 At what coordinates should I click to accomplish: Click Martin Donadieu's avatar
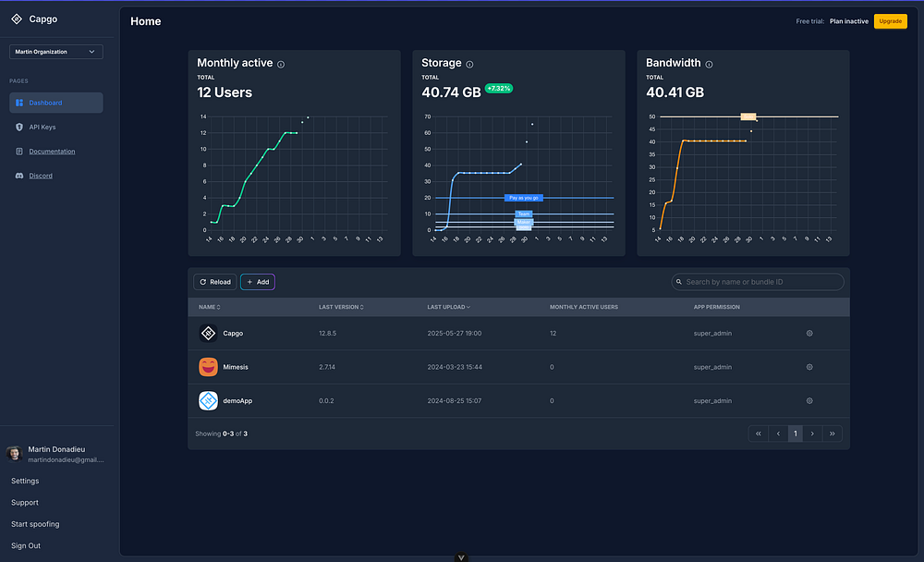click(x=14, y=454)
